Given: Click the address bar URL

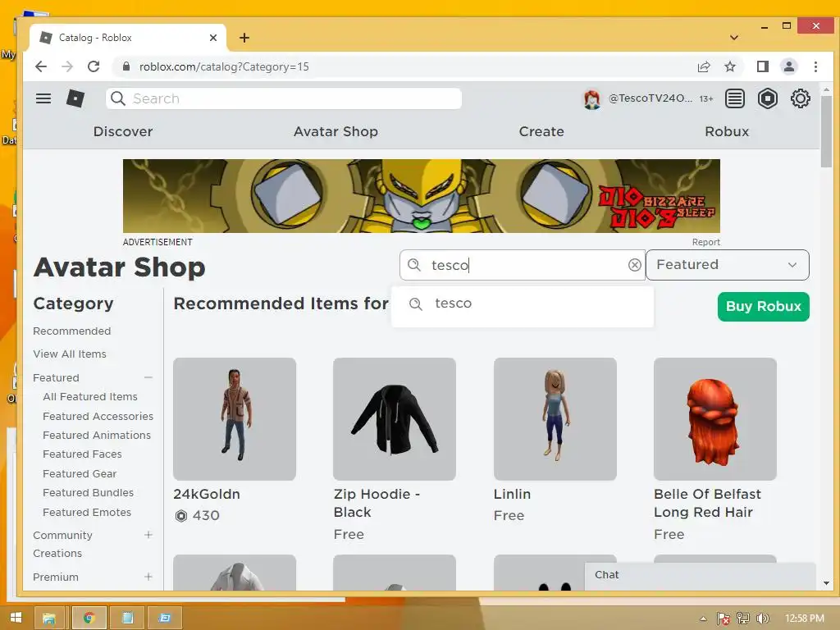Looking at the screenshot, I should click(224, 66).
